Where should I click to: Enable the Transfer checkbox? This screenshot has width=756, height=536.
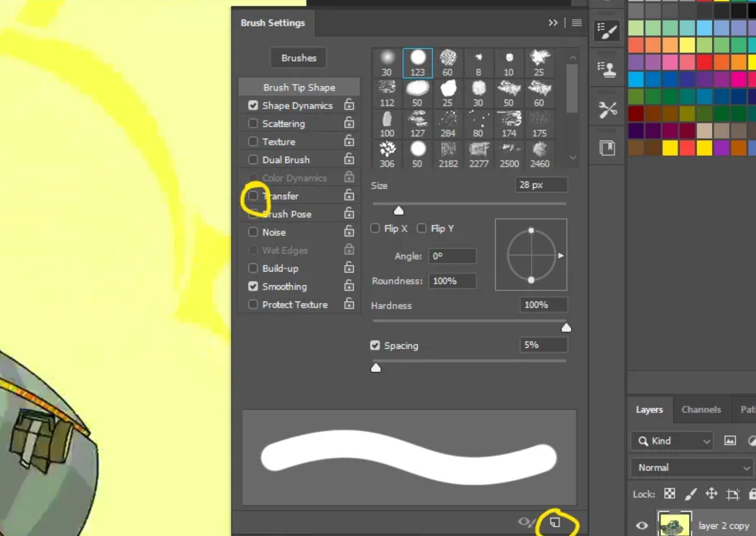(x=253, y=196)
